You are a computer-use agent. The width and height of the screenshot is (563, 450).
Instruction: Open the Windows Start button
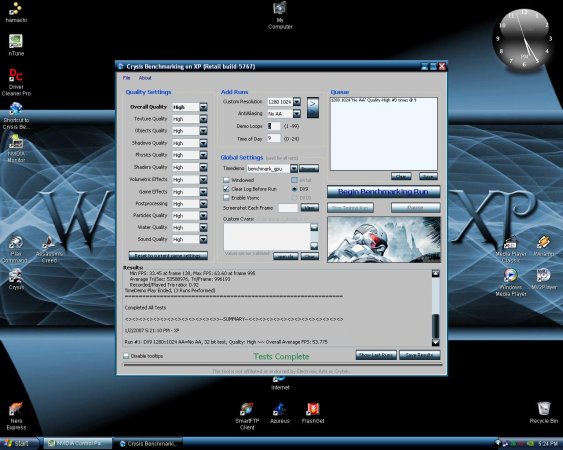click(19, 444)
